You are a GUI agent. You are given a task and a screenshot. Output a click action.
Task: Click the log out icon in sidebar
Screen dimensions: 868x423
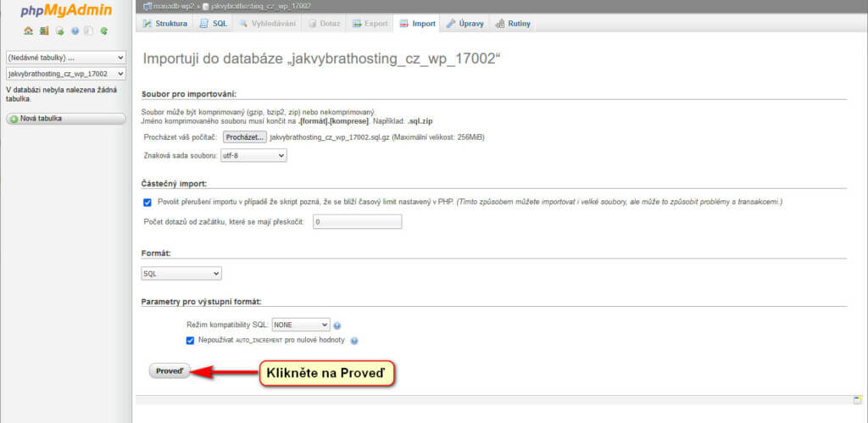[44, 31]
